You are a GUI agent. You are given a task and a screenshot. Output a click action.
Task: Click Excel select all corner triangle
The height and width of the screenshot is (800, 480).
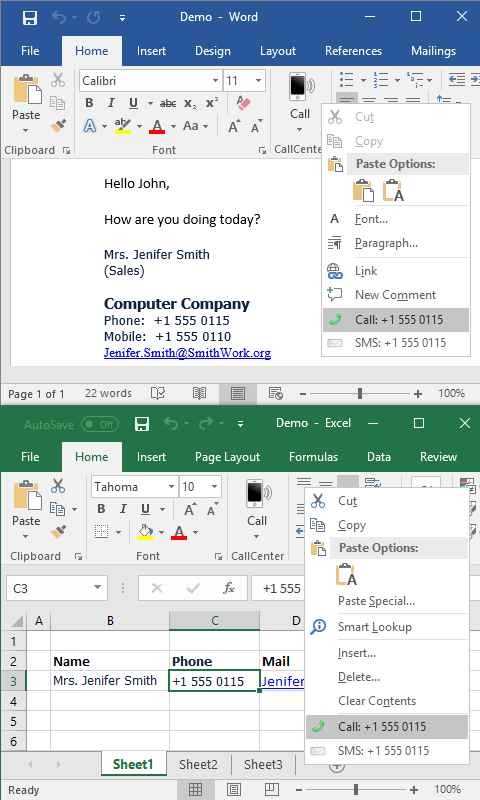click(x=17, y=621)
